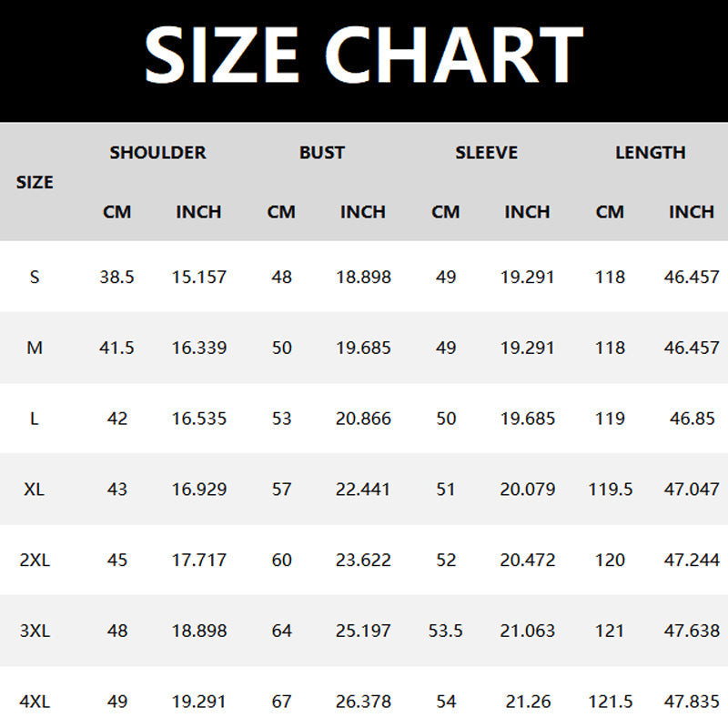Click the SIZE CHART title

pyautogui.click(x=364, y=55)
